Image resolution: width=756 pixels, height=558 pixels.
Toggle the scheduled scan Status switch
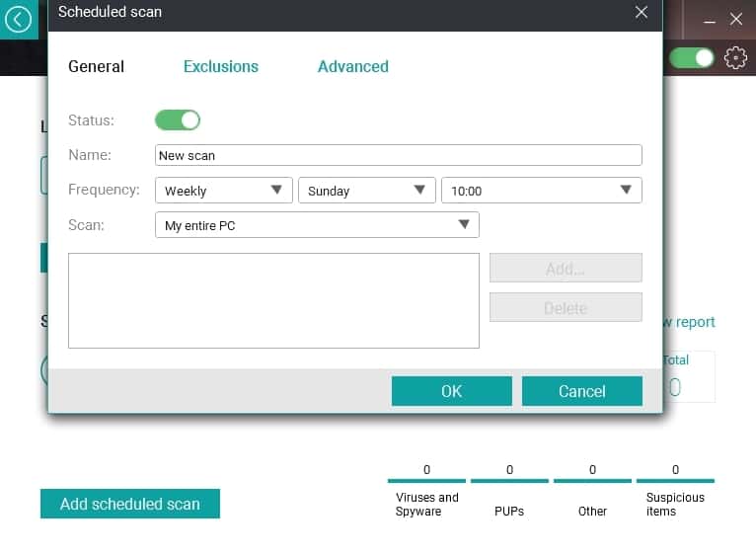178,120
